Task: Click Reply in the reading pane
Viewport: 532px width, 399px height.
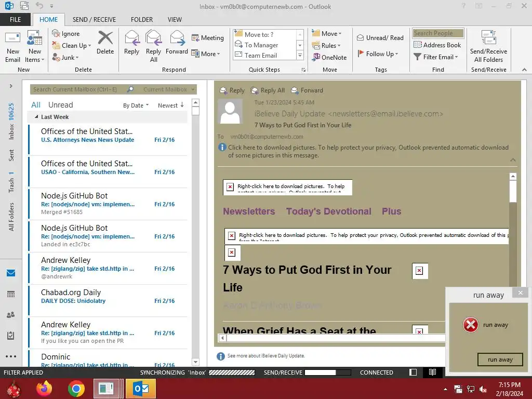Action: pyautogui.click(x=232, y=90)
